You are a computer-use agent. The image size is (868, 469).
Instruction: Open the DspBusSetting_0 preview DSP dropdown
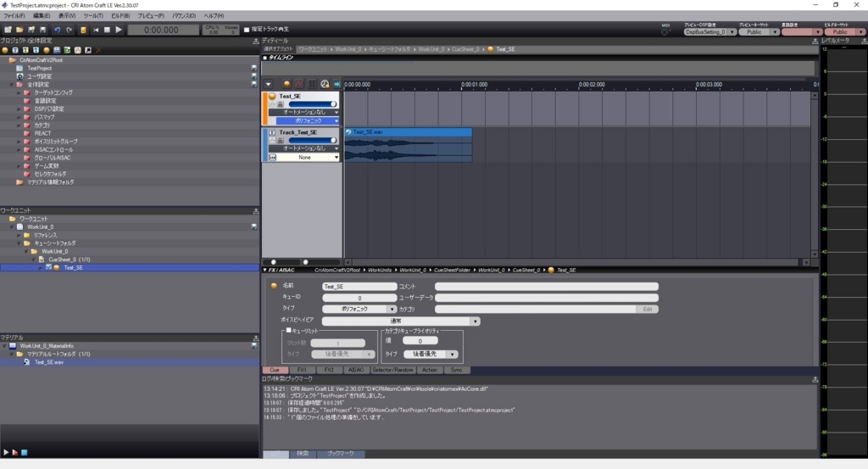709,32
